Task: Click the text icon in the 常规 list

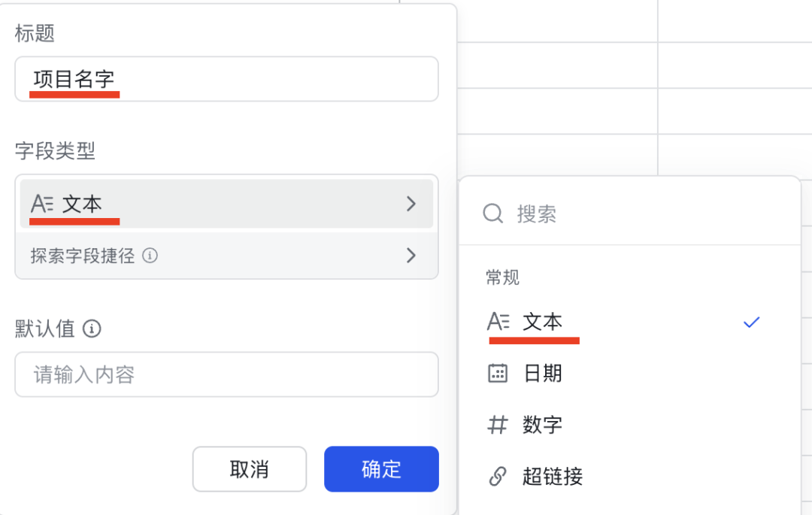Action: click(498, 322)
